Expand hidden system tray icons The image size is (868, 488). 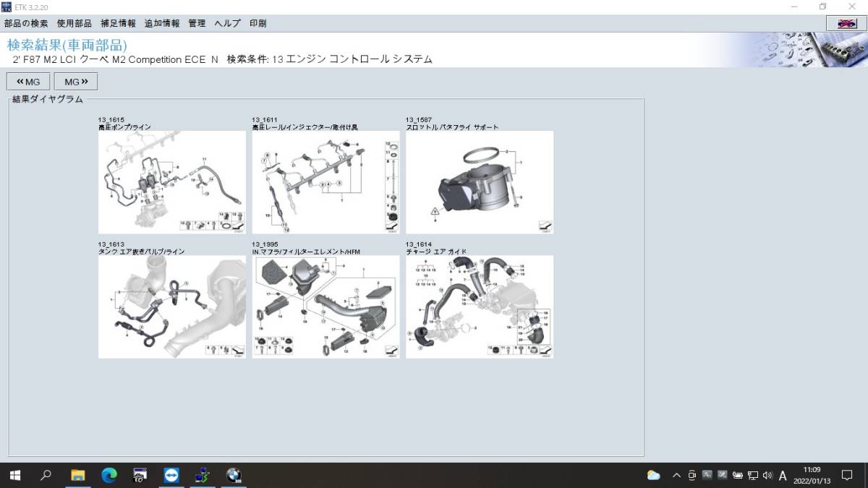(x=676, y=475)
